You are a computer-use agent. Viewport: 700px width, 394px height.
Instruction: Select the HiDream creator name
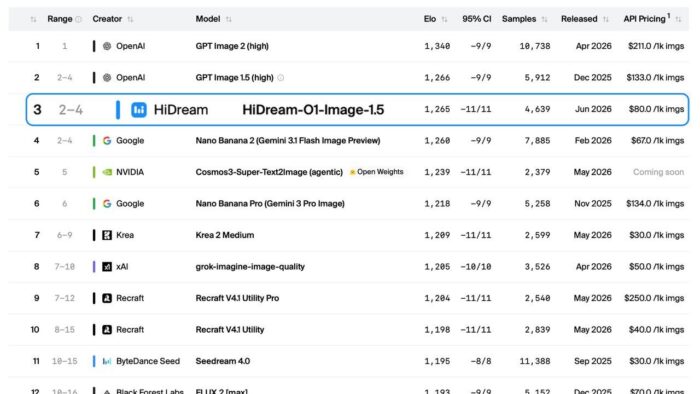pyautogui.click(x=181, y=110)
